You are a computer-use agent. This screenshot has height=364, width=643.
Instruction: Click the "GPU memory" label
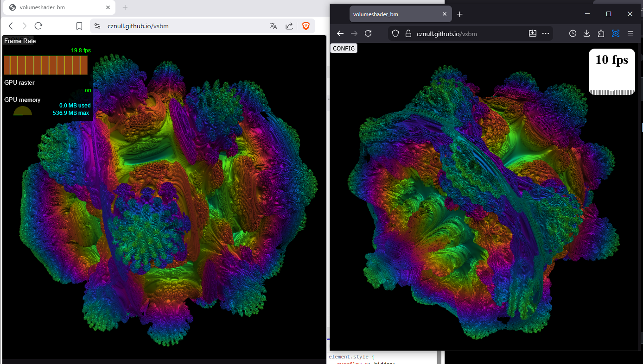point(22,100)
